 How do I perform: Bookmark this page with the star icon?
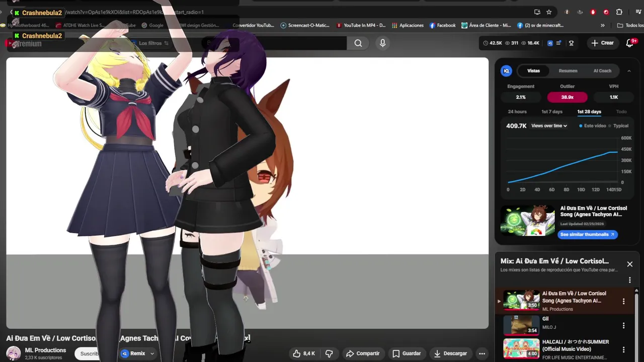pos(549,12)
